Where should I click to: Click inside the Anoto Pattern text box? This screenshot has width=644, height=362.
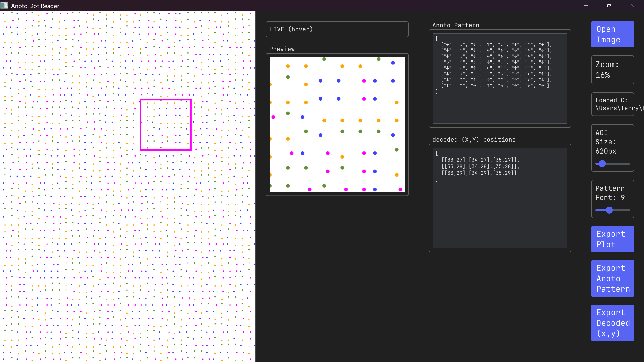500,78
